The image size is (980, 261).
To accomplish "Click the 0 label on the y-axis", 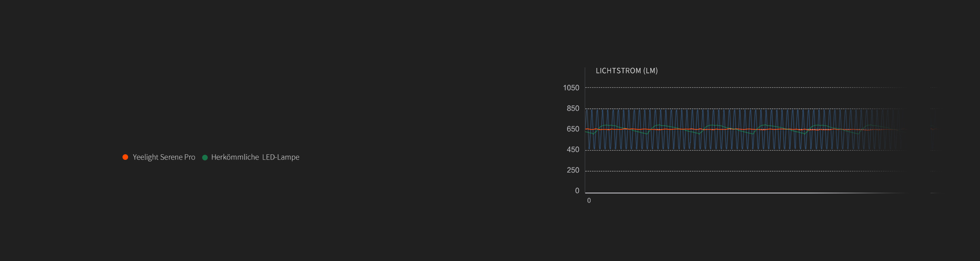I will click(x=577, y=191).
